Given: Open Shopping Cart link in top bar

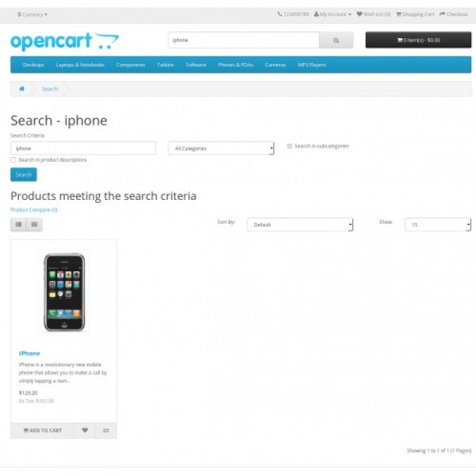Looking at the screenshot, I should (415, 14).
